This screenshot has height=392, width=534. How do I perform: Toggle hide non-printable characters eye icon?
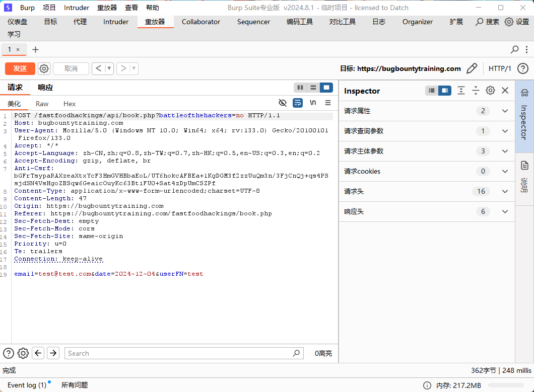(282, 103)
